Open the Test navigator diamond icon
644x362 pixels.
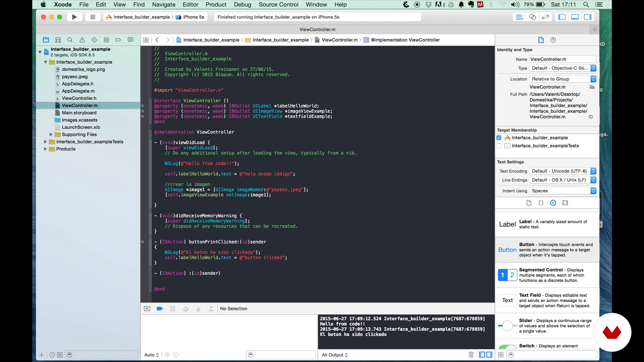tap(94, 40)
